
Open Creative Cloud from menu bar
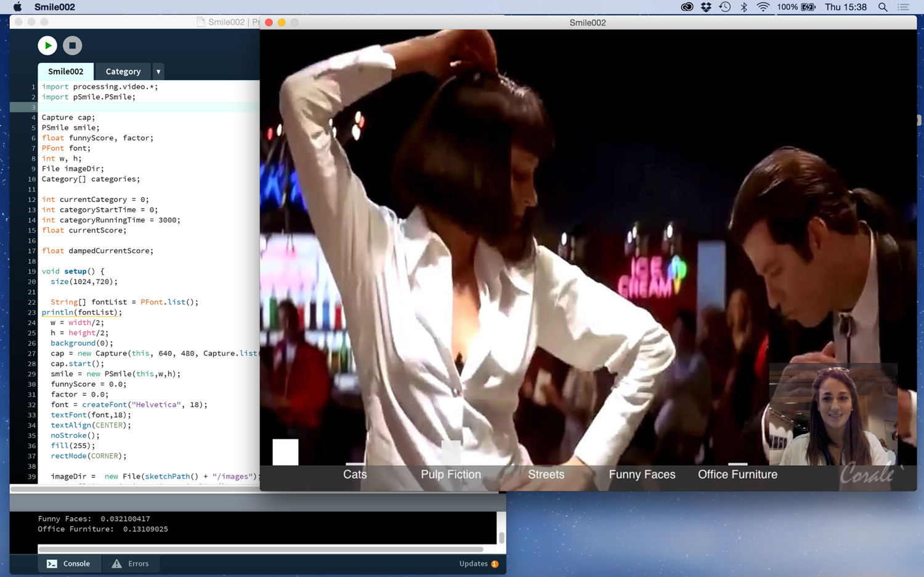pyautogui.click(x=687, y=7)
